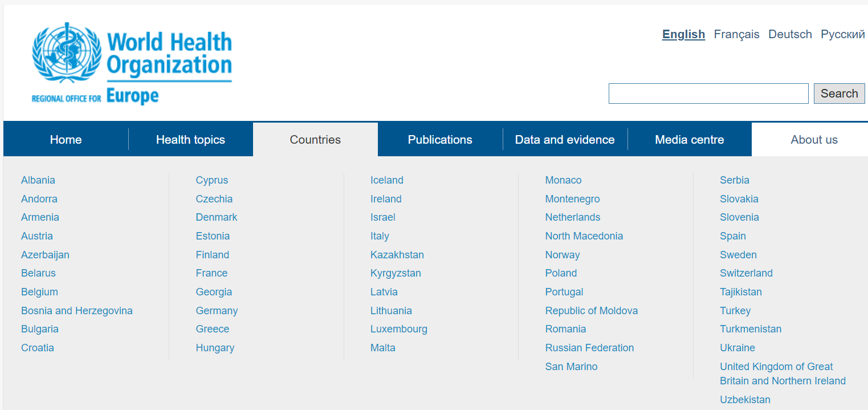Choose Azerbaijan in the list
The image size is (868, 410).
(45, 255)
